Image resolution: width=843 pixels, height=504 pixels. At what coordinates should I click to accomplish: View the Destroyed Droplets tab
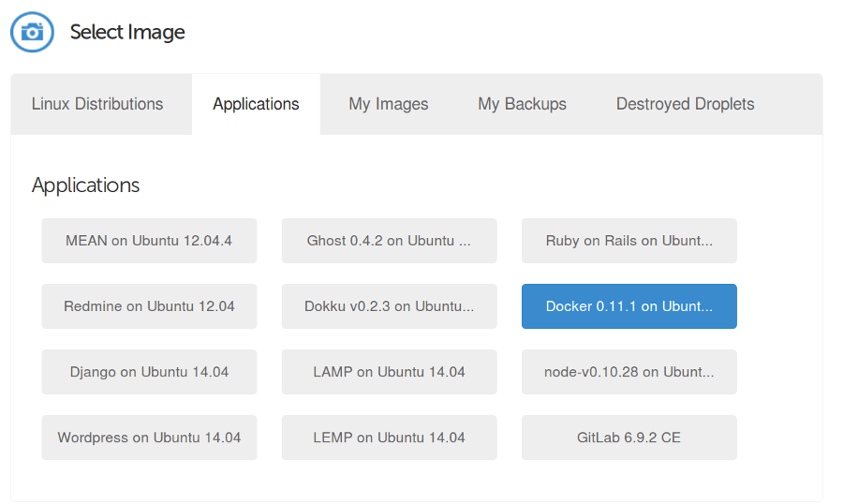685,104
